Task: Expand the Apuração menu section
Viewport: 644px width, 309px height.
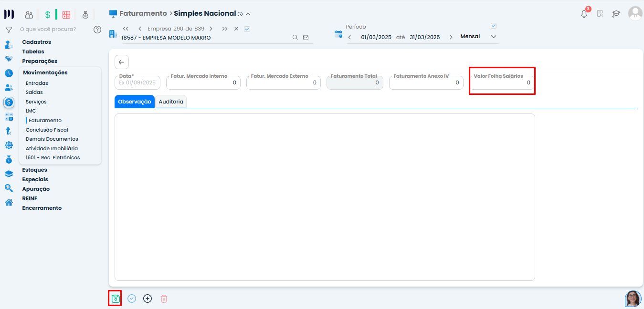Action: click(x=36, y=189)
